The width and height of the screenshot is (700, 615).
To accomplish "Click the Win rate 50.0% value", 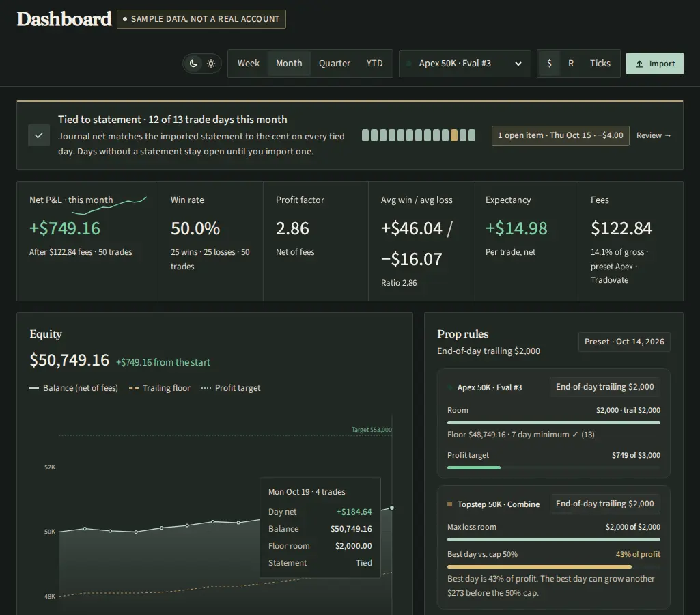I will [195, 228].
